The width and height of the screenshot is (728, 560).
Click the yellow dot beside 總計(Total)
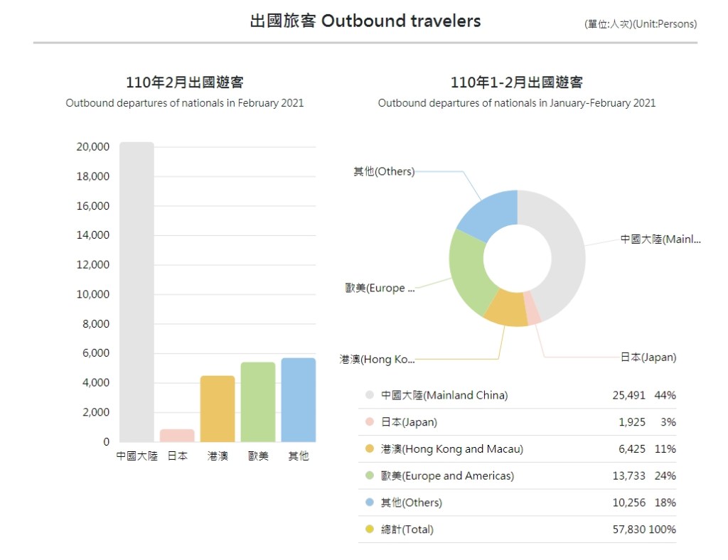[369, 529]
